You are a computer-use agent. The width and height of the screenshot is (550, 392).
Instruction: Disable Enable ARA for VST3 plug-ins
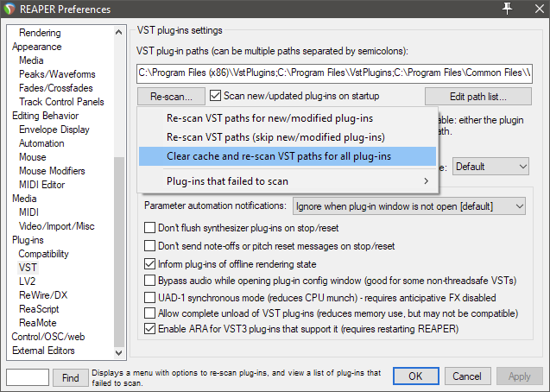click(x=149, y=329)
